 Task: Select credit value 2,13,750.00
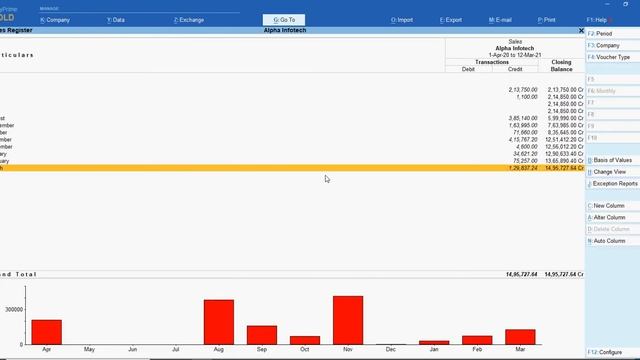coord(523,90)
